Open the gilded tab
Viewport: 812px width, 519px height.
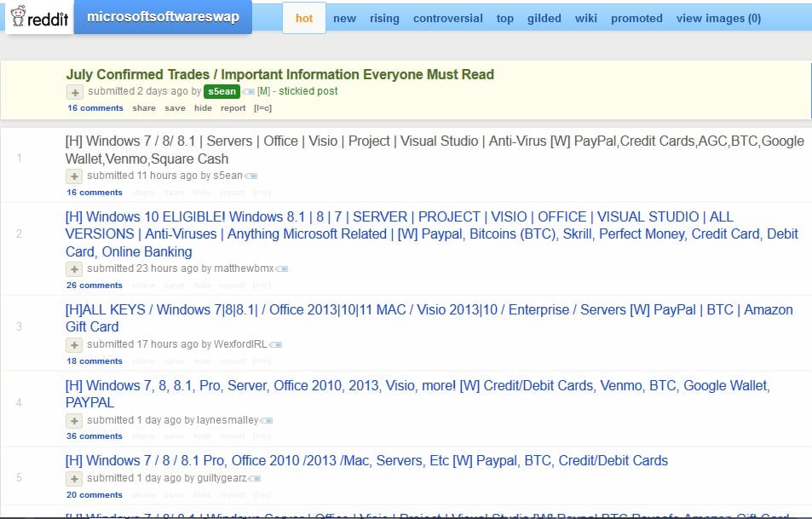[x=544, y=18]
